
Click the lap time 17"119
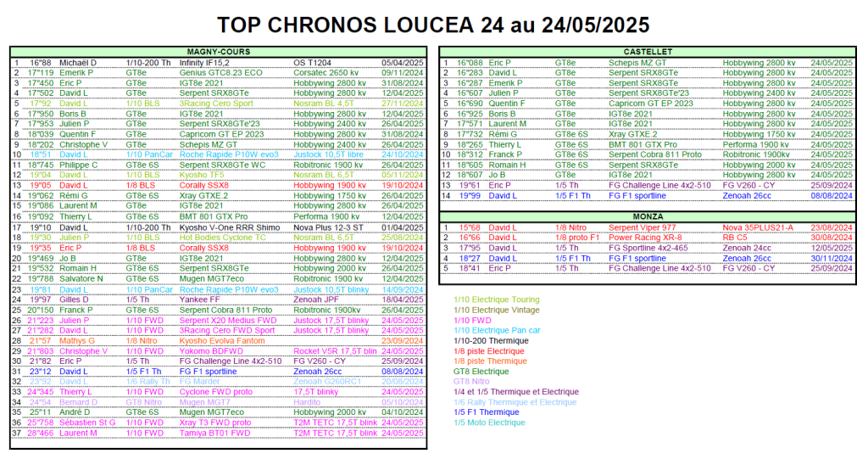(x=41, y=73)
